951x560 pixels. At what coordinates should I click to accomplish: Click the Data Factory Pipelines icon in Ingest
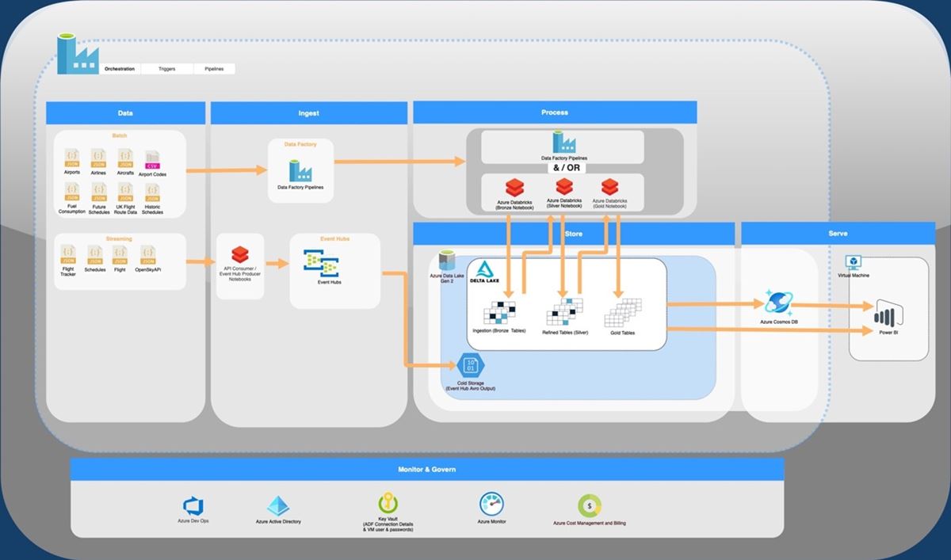pos(300,170)
